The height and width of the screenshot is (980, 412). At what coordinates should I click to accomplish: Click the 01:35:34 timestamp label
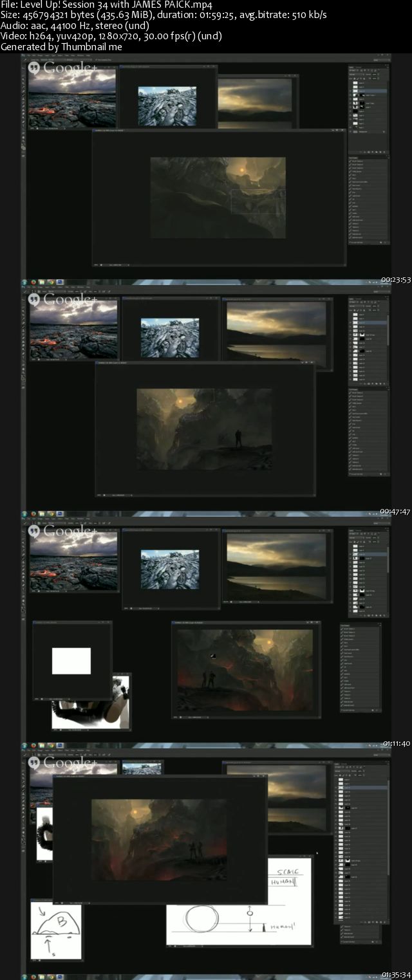pos(397,975)
